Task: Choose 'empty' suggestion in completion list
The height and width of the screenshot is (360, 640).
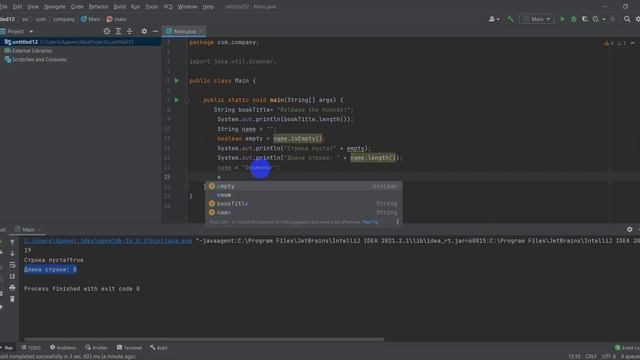Action: tap(304, 186)
